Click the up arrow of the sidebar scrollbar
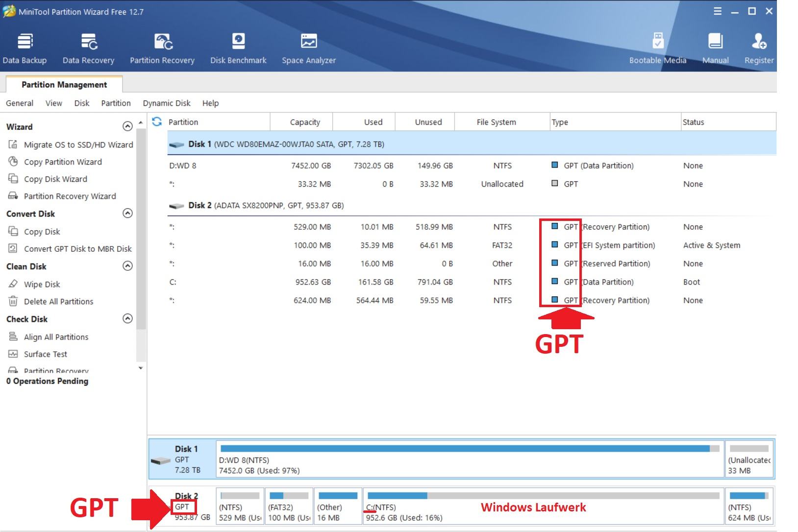 [x=141, y=122]
